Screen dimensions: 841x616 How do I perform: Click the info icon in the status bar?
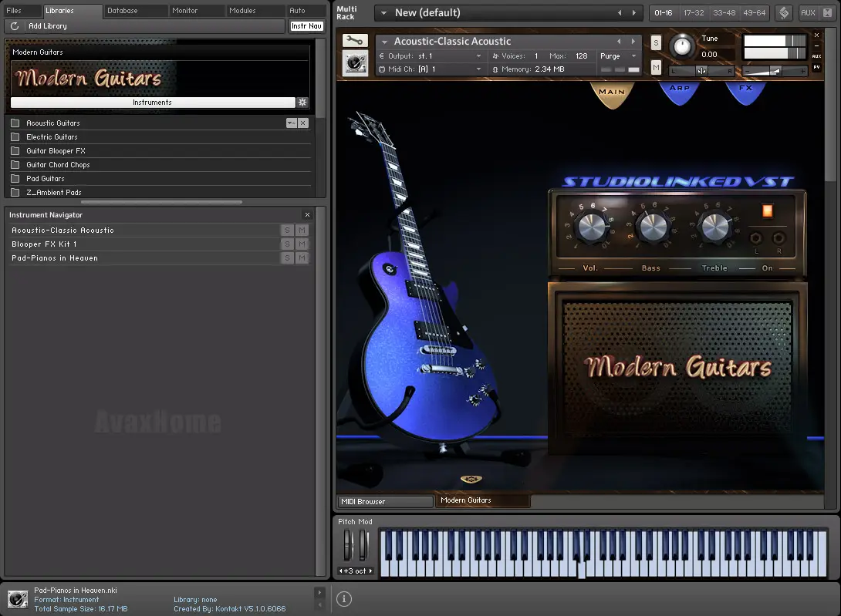[344, 599]
